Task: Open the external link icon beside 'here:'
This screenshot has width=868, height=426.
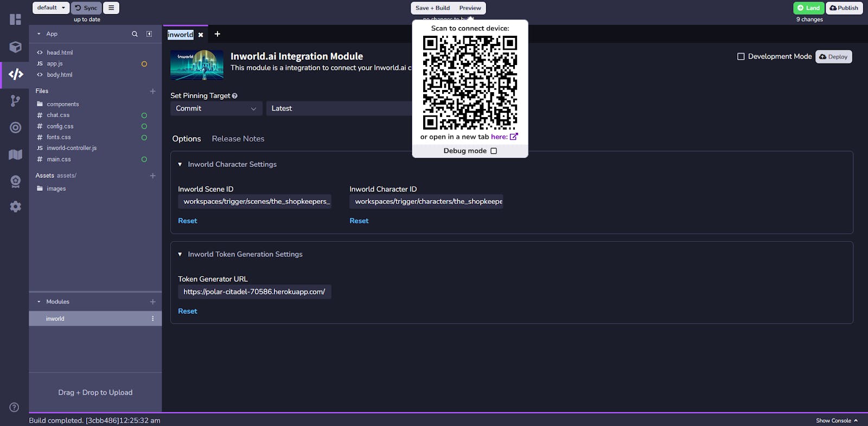Action: [514, 137]
